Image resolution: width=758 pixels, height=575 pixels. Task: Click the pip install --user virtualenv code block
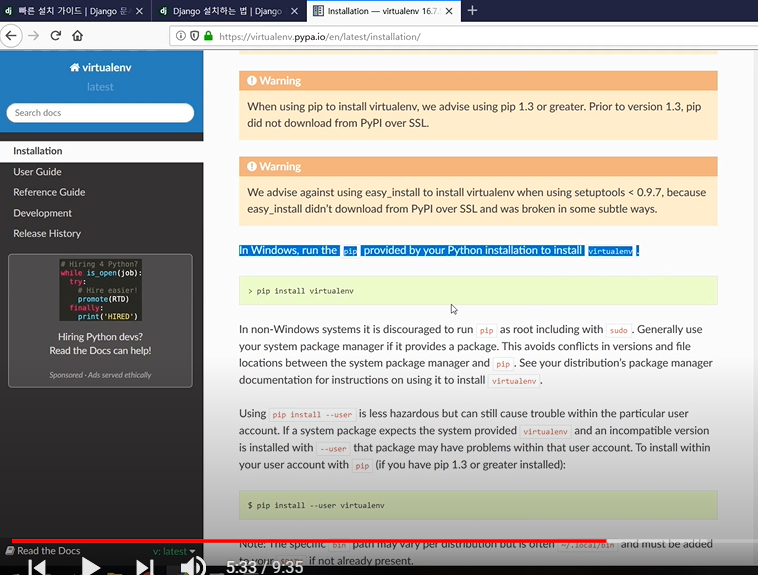(x=478, y=505)
